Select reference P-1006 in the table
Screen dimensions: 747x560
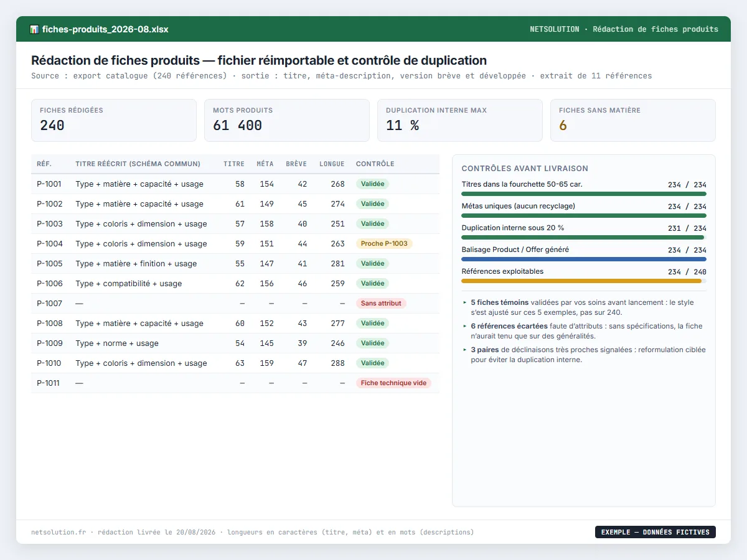pos(50,284)
